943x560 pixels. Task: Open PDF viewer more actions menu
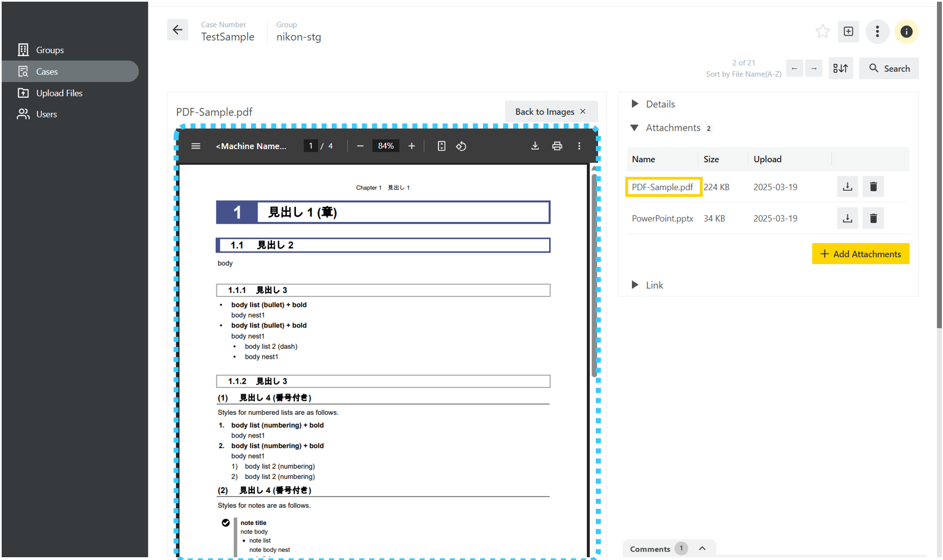tap(579, 146)
